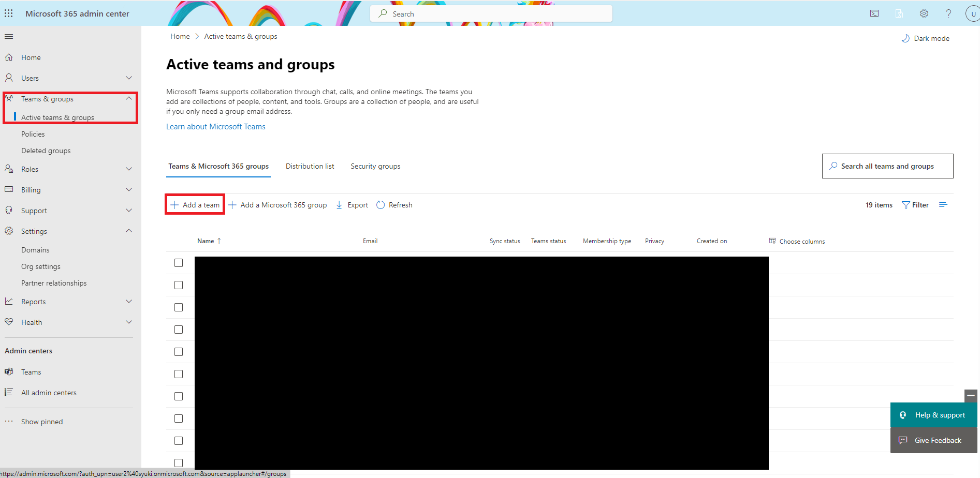Open Partner relationships in sidebar
The image size is (980, 478).
(x=54, y=283)
